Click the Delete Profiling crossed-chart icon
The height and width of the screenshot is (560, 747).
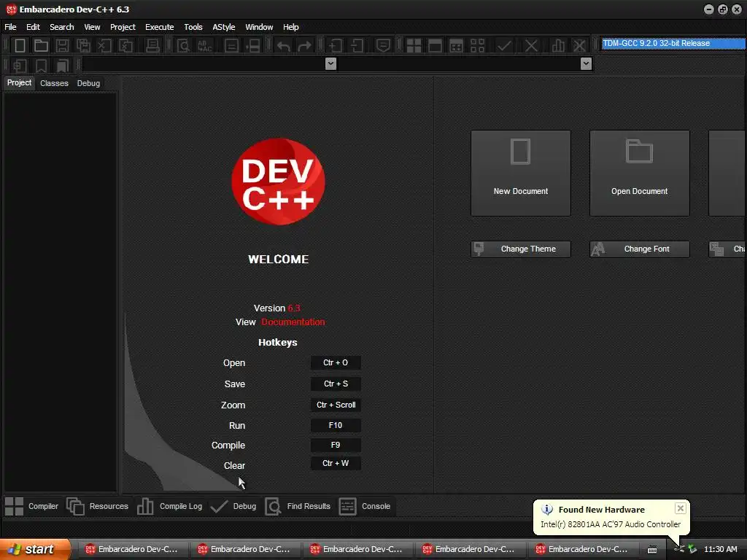579,46
